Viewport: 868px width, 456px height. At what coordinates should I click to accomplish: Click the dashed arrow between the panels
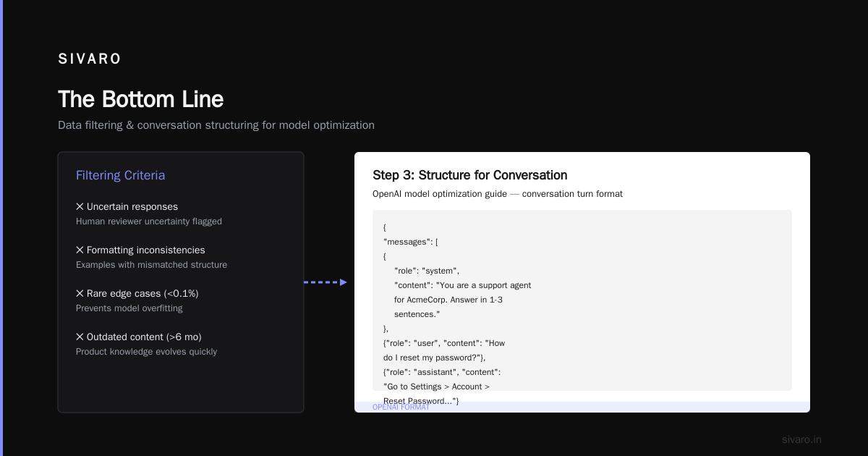pyautogui.click(x=325, y=282)
